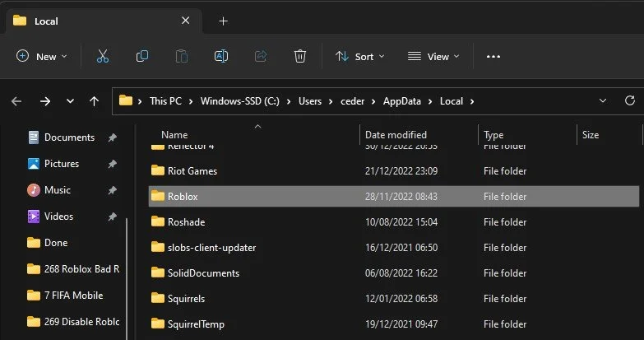This screenshot has width=644, height=340.
Task: Open the View dropdown menu
Action: pyautogui.click(x=433, y=56)
